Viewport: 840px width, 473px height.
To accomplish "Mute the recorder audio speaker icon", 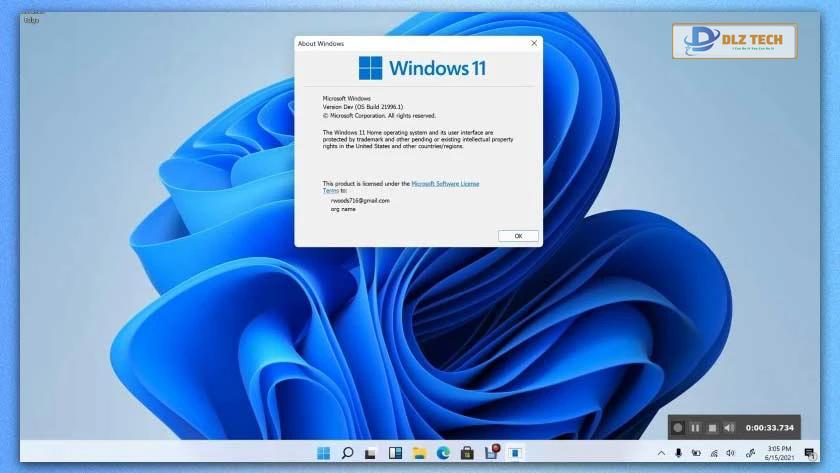I will 729,427.
